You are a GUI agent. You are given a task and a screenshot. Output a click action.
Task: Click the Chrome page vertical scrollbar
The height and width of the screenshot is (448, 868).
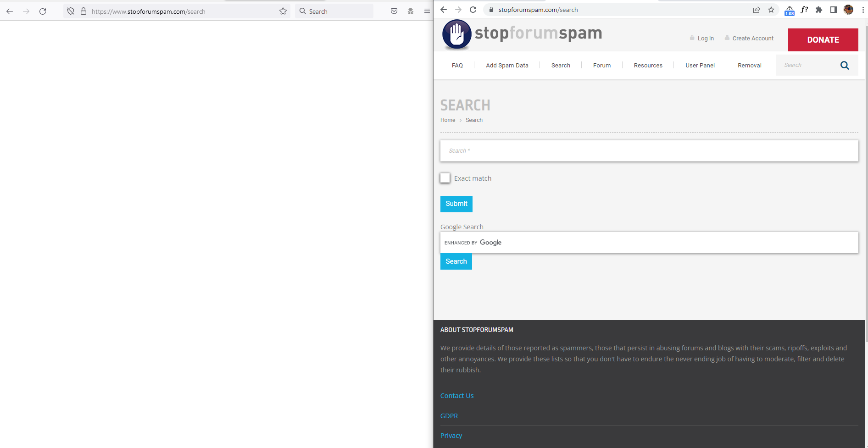[867, 183]
